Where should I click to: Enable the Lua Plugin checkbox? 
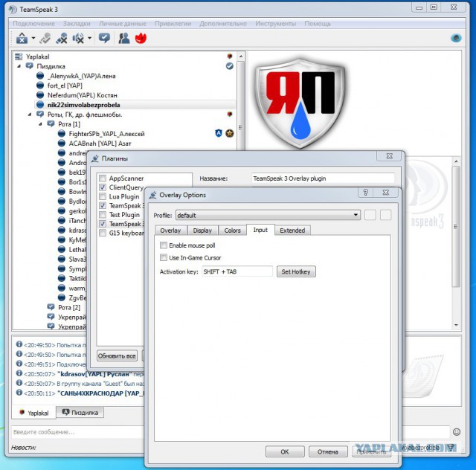[x=103, y=196]
